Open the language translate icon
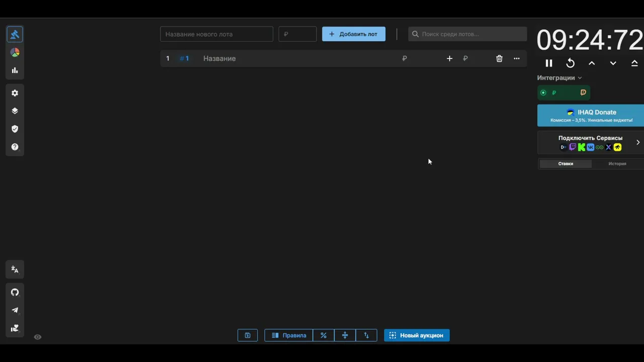This screenshot has height=362, width=644. tap(15, 269)
